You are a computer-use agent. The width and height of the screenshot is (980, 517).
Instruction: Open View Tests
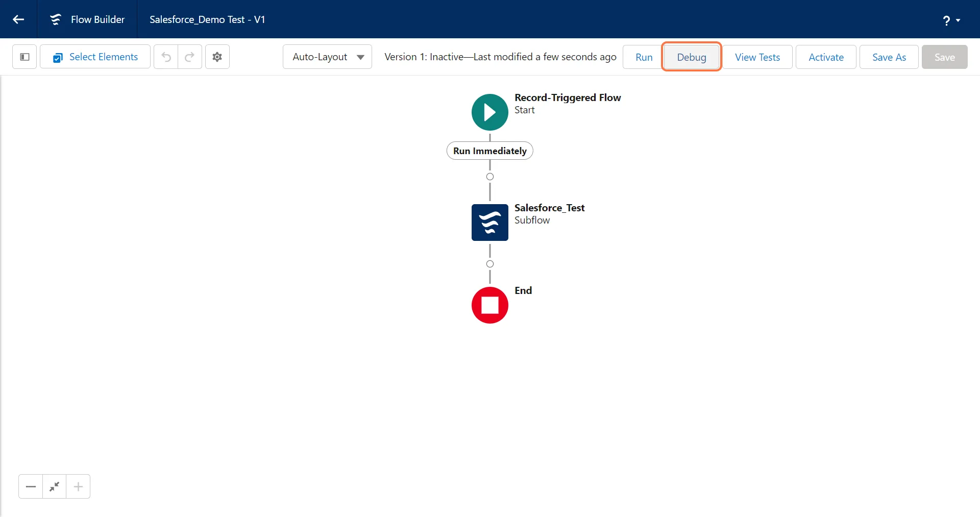[x=757, y=57]
